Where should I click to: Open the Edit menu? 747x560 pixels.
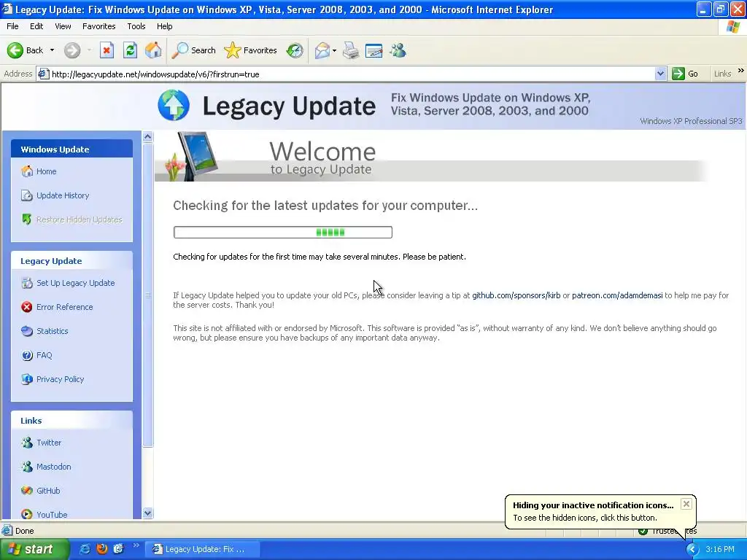tap(36, 26)
